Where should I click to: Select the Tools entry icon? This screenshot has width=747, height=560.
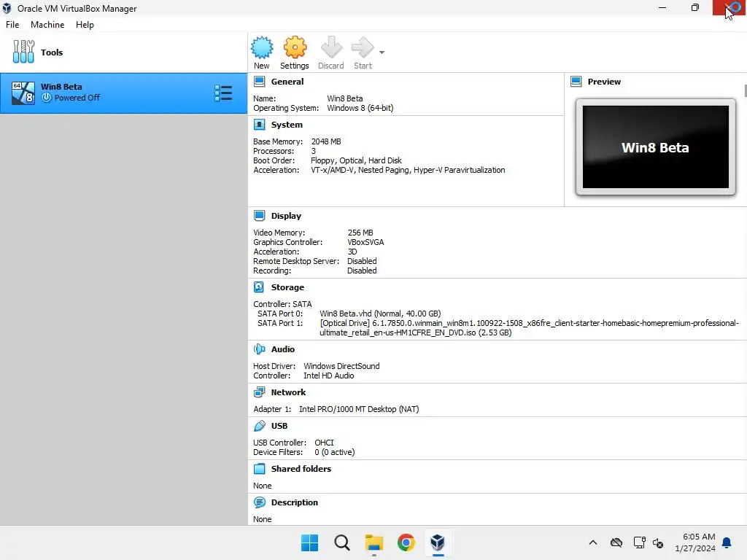[23, 52]
